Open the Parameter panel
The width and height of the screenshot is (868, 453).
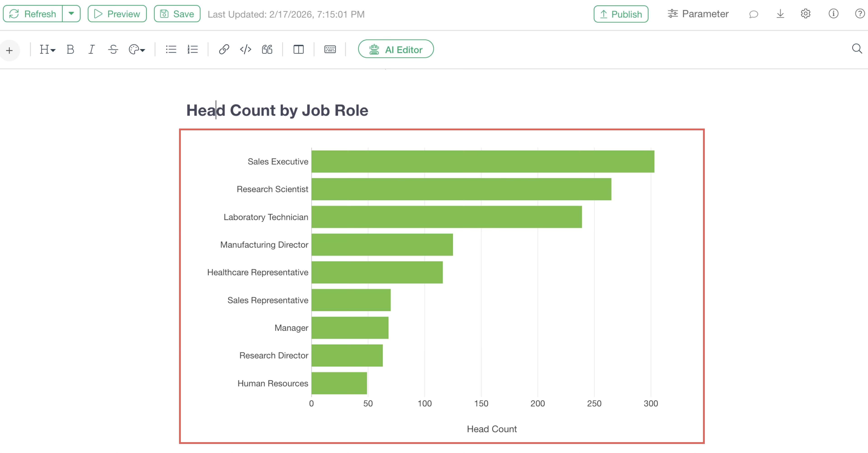(x=698, y=14)
